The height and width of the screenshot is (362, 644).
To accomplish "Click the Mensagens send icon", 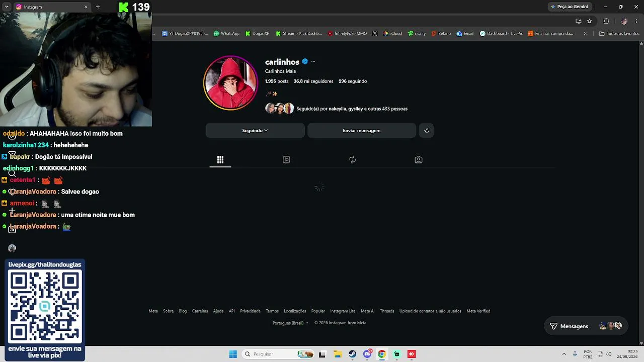I will [x=553, y=326].
